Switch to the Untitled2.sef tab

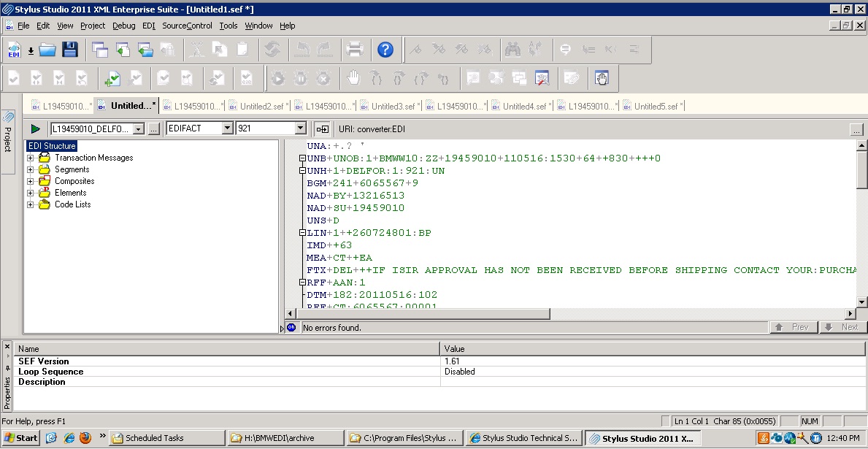259,106
